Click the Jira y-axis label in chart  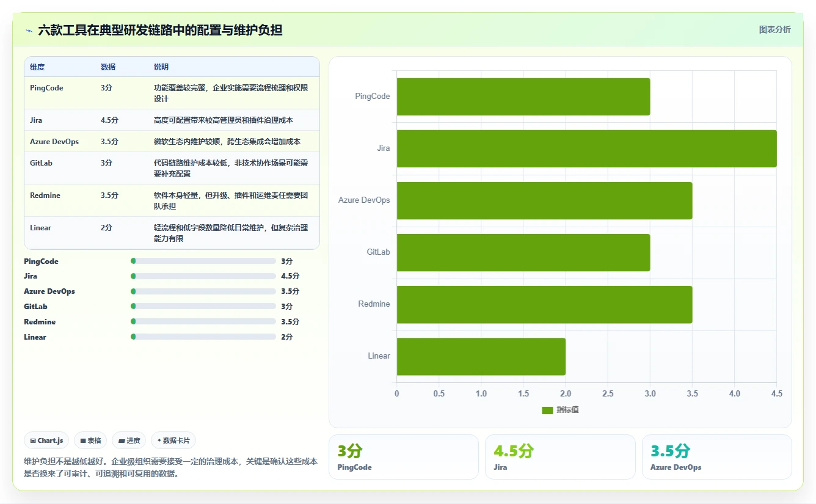tap(384, 148)
